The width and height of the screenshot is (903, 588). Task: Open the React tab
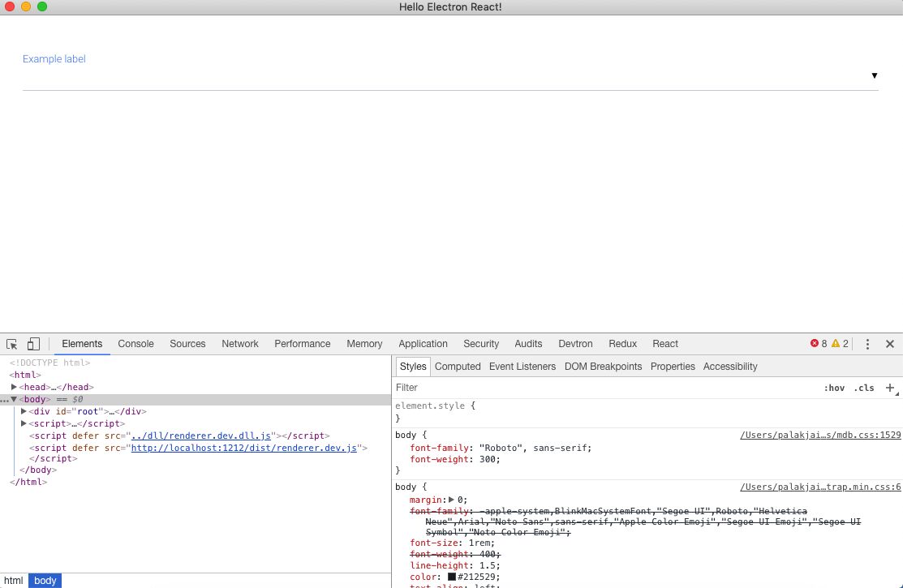click(x=665, y=344)
